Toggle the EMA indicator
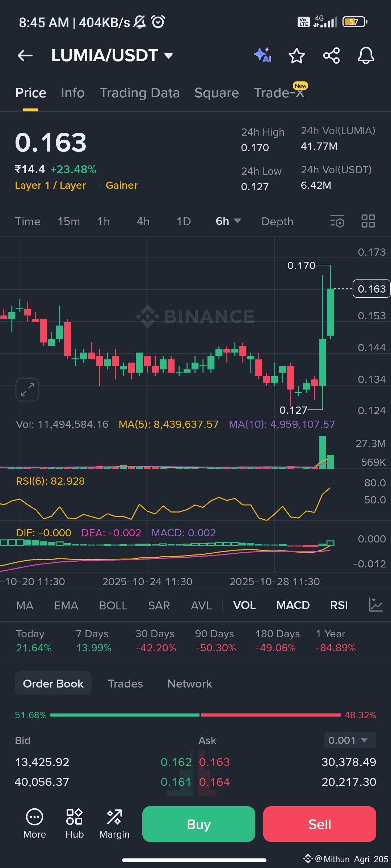This screenshot has height=868, width=391. point(66,605)
